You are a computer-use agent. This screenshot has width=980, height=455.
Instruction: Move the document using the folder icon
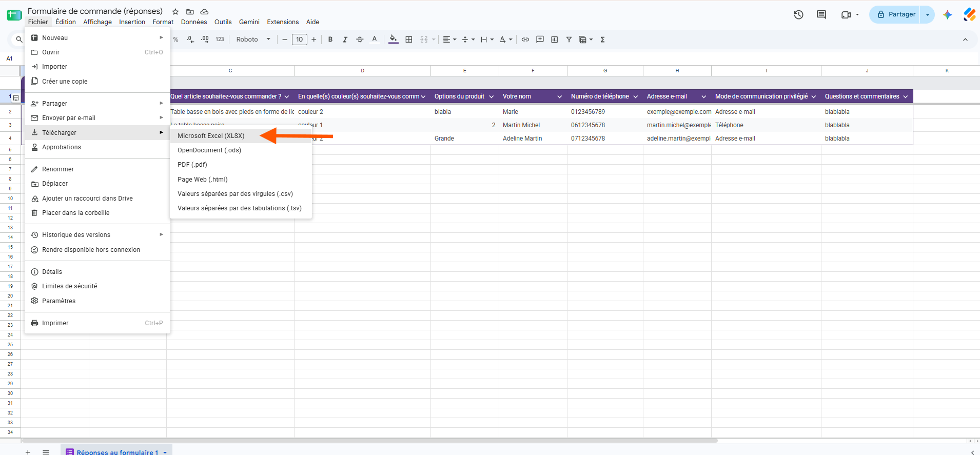point(190,11)
